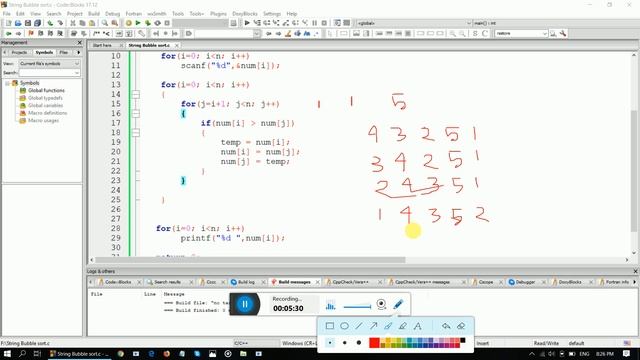The width and height of the screenshot is (640, 360).
Task: Collapse code fold marker at line 18
Action: [x=136, y=133]
